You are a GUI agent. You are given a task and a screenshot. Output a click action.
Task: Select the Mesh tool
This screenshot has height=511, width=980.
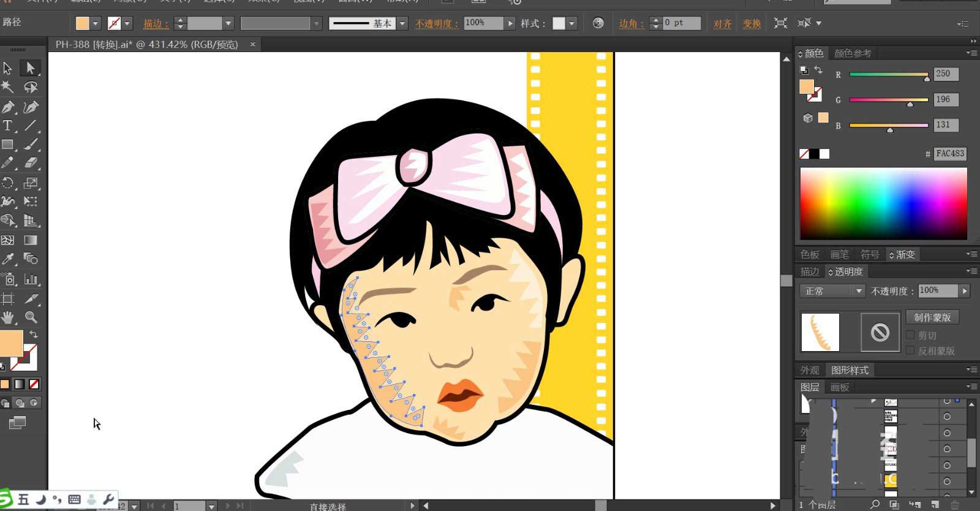(8, 240)
